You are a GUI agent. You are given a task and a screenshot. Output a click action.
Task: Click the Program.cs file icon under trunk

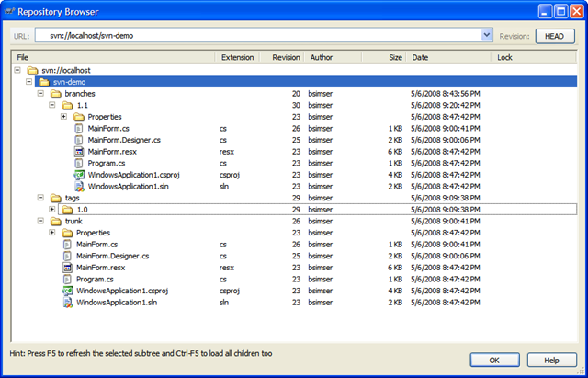(x=67, y=280)
